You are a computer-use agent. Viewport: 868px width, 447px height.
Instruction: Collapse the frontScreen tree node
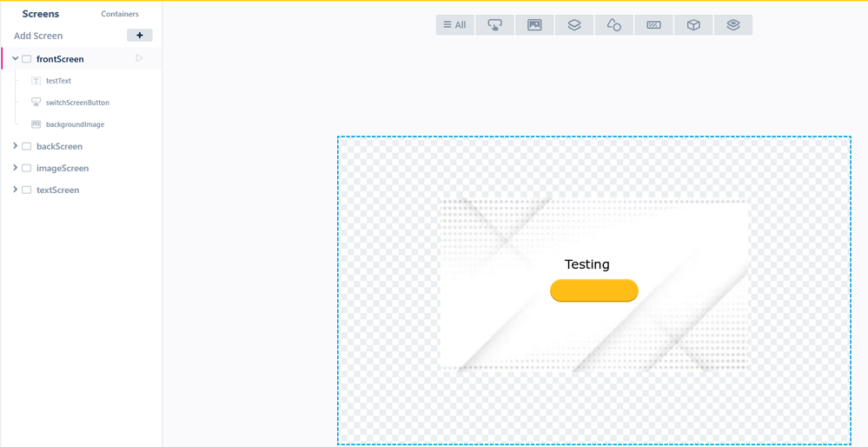15,58
